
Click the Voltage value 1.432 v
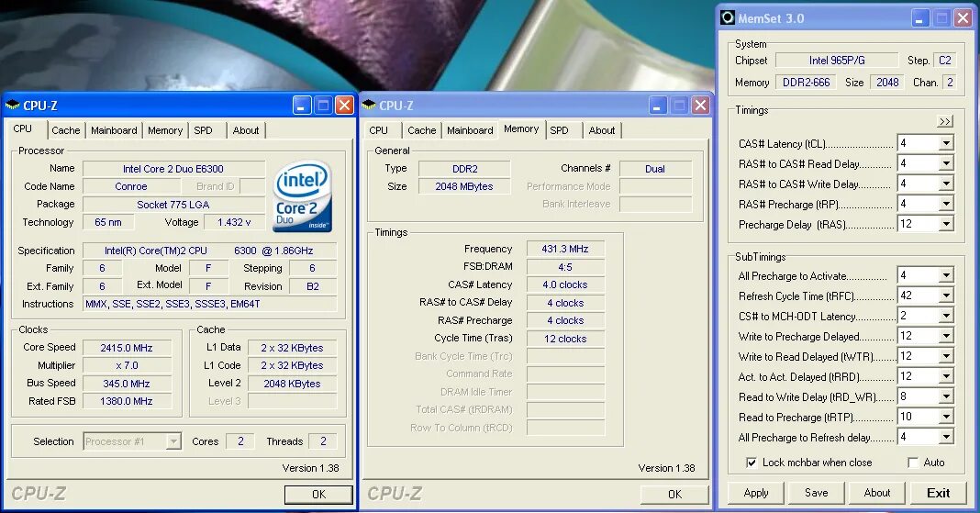click(x=234, y=222)
